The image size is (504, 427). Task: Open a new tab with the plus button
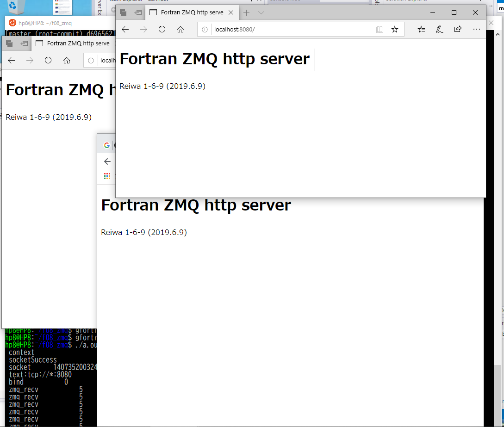pyautogui.click(x=247, y=12)
